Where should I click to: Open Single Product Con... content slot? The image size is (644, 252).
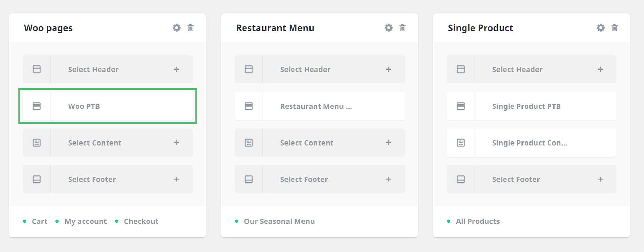pos(532,143)
